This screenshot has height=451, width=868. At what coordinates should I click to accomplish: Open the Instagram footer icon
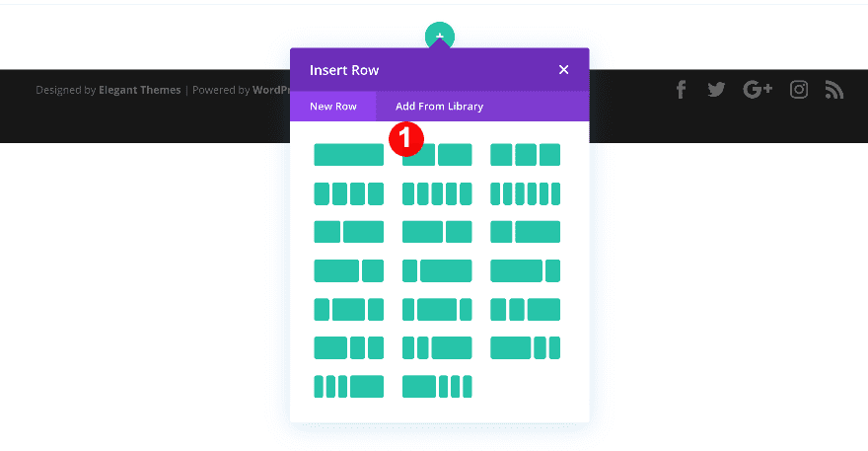tap(799, 90)
